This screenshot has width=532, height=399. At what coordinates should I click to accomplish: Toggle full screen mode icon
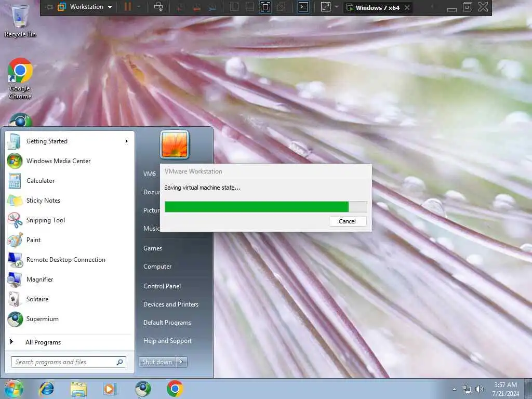click(265, 7)
